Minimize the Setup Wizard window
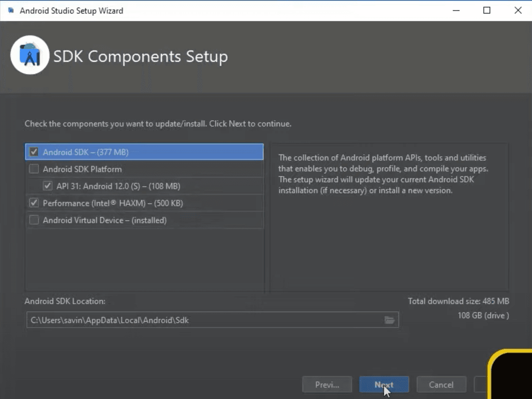 [x=455, y=10]
